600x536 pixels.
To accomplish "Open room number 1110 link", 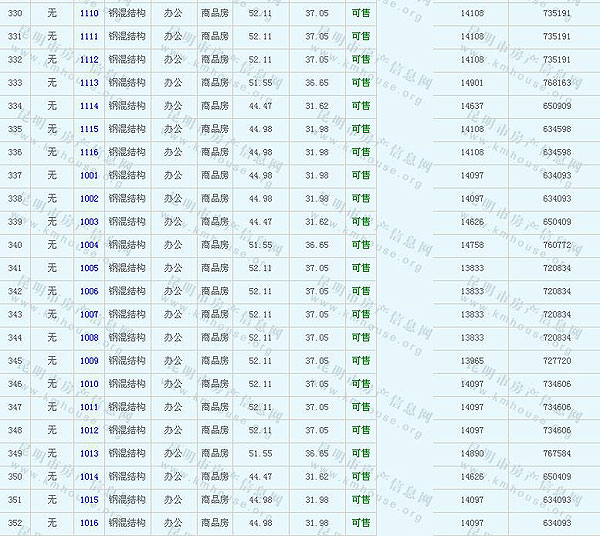I will click(89, 13).
